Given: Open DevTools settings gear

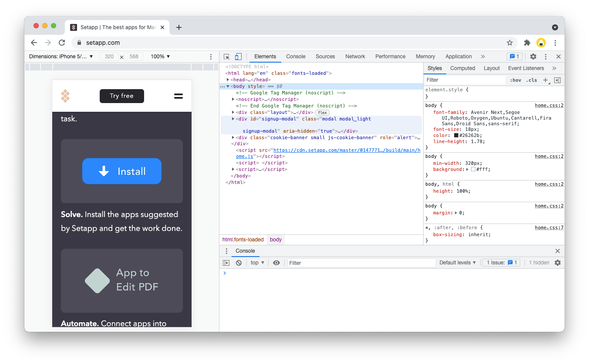Looking at the screenshot, I should point(533,57).
